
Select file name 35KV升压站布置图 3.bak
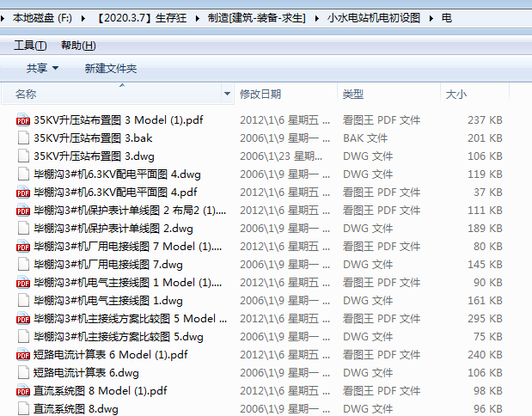93,138
